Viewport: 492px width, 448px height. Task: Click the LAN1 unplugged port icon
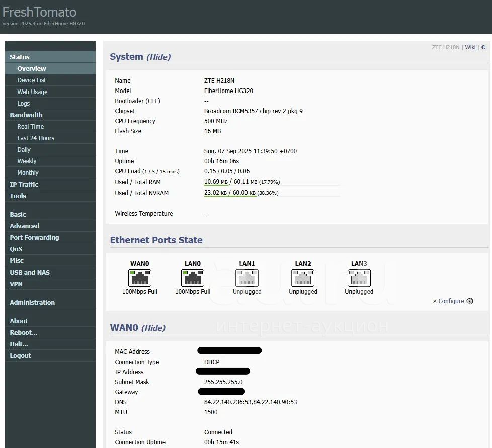tap(247, 278)
